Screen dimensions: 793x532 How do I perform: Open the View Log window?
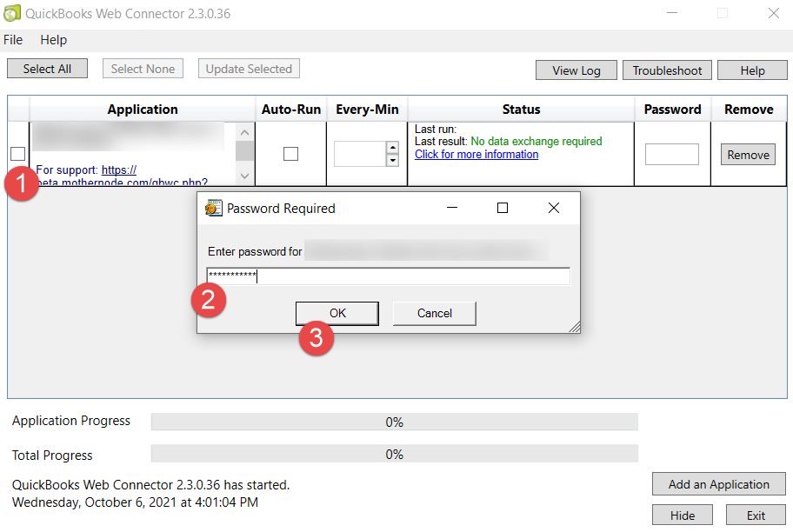pos(576,70)
